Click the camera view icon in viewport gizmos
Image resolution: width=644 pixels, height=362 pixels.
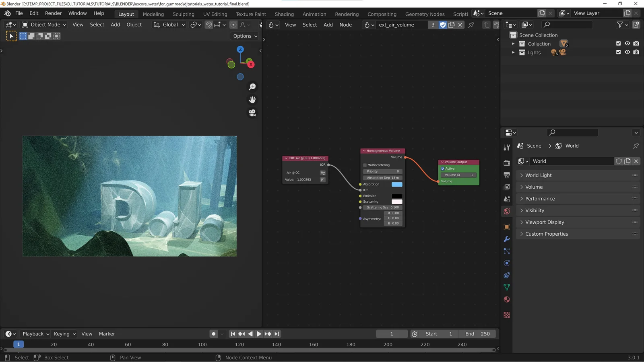(x=252, y=113)
